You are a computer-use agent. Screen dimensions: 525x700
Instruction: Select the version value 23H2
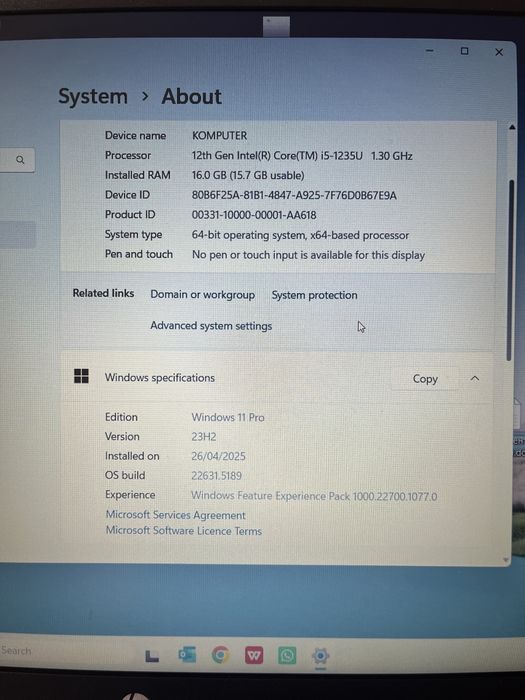[x=204, y=437]
